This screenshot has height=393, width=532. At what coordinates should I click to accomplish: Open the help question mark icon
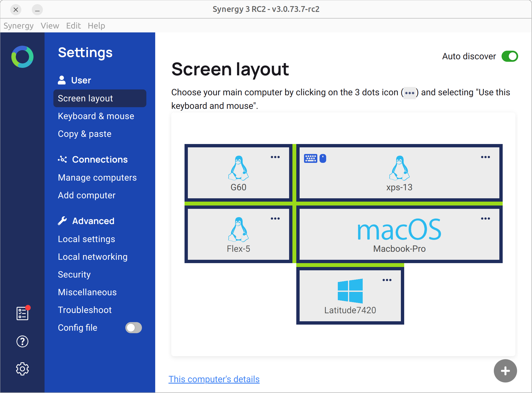tap(22, 341)
